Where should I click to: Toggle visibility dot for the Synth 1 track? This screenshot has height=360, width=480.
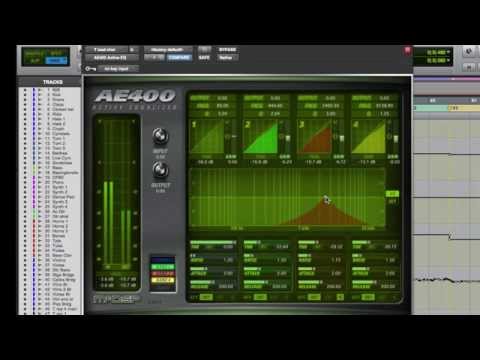(x=24, y=187)
